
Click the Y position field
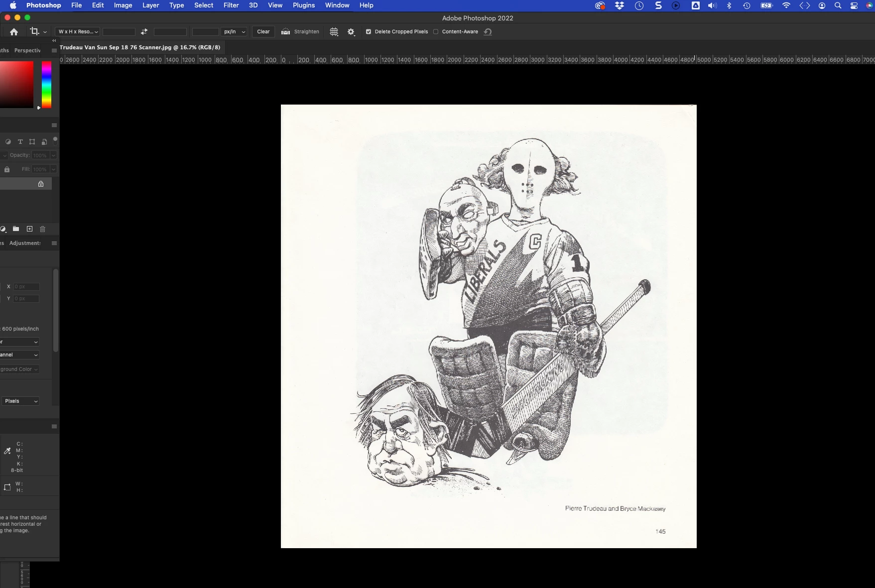click(x=26, y=299)
